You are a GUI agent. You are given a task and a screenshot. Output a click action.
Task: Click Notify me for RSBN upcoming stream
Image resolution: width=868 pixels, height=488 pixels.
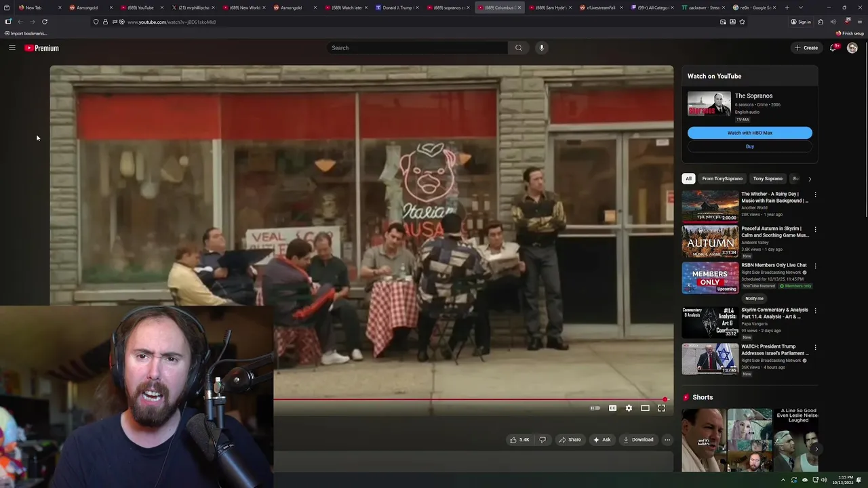point(754,298)
